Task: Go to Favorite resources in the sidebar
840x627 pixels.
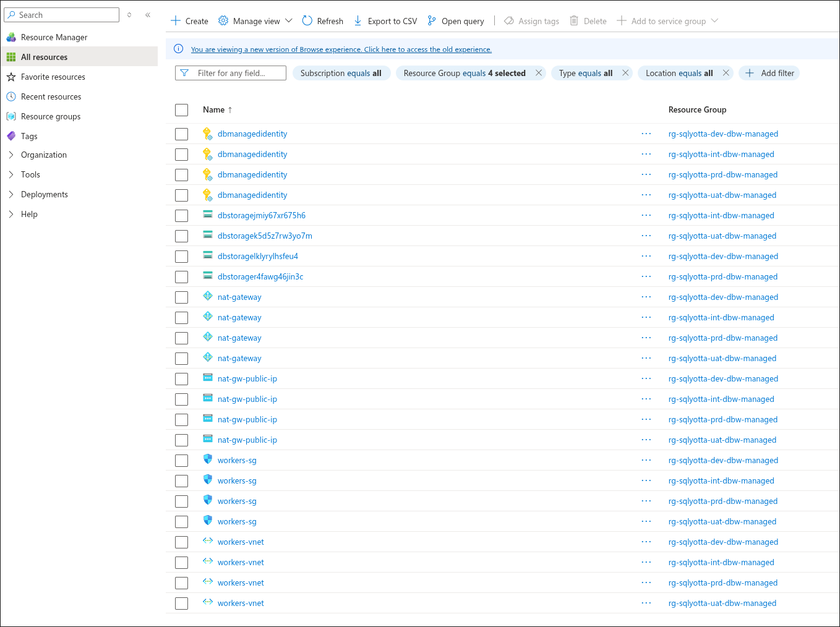Action: (x=53, y=77)
